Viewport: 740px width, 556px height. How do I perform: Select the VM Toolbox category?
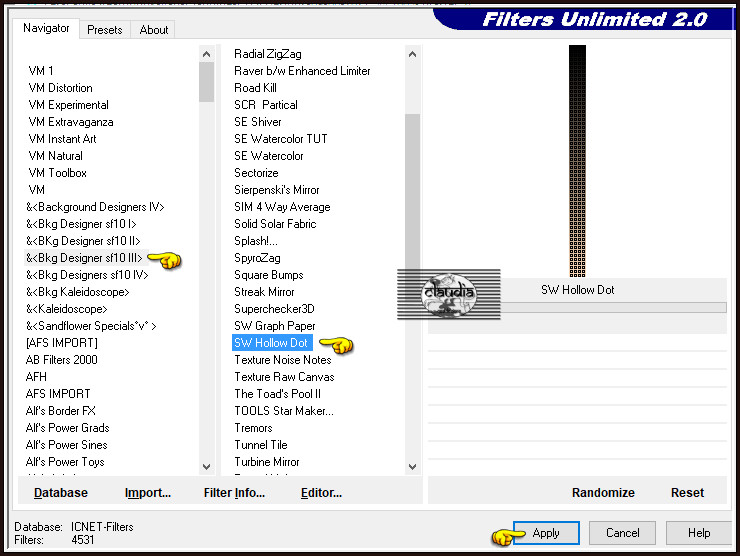click(58, 173)
